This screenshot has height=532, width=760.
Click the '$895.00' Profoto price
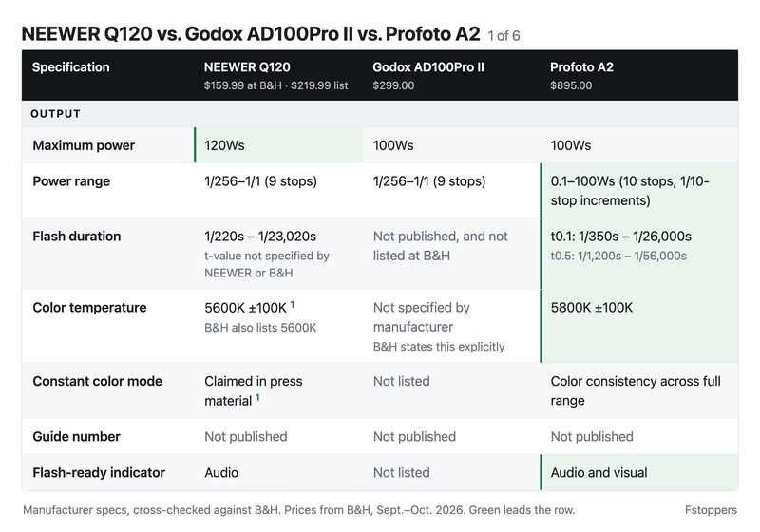(571, 85)
